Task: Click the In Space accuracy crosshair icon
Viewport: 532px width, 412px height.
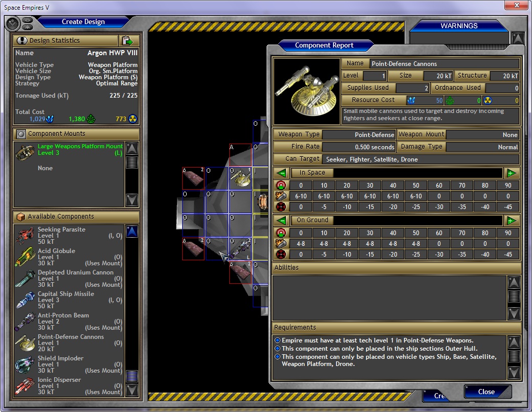Action: (x=281, y=207)
